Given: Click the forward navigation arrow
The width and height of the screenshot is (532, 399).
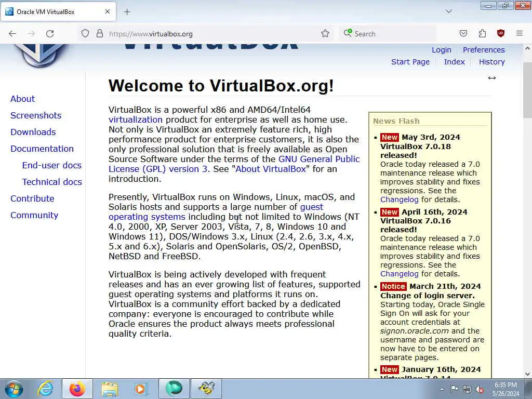Looking at the screenshot, I should coord(31,34).
